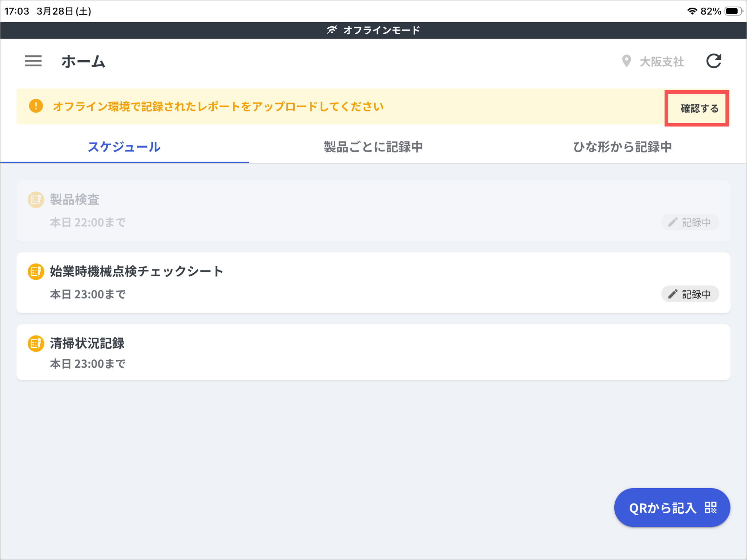747x560 pixels.
Task: Tap the orange warning exclamation icon
Action: click(36, 106)
